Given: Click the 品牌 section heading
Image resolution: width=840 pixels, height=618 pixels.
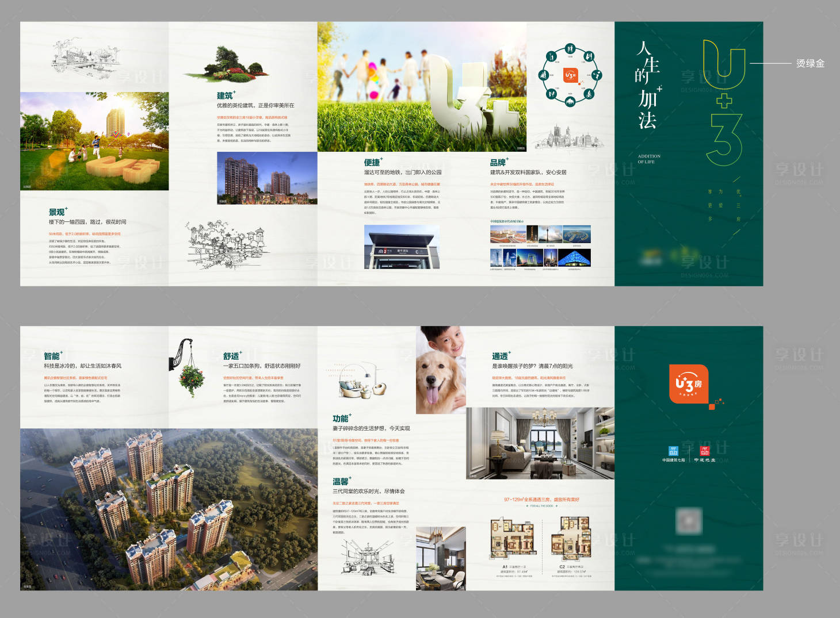Looking at the screenshot, I should tap(498, 163).
